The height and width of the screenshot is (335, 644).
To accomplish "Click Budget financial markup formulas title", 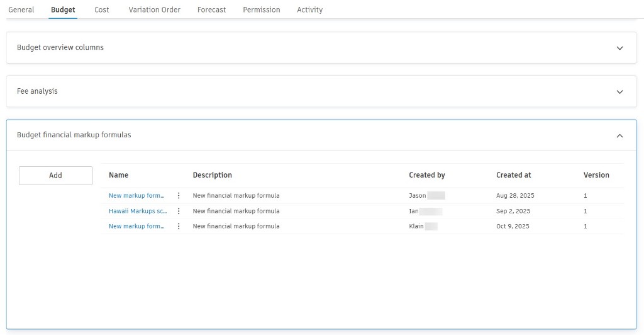I will tap(74, 135).
